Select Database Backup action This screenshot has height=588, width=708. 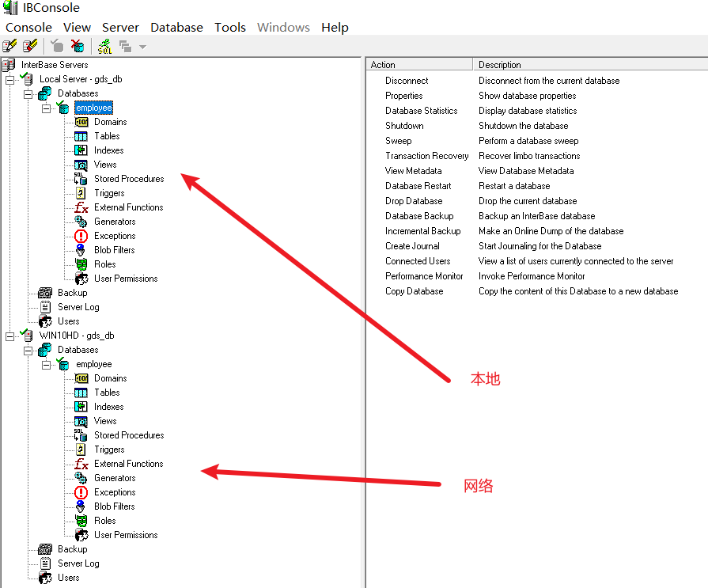(x=419, y=216)
